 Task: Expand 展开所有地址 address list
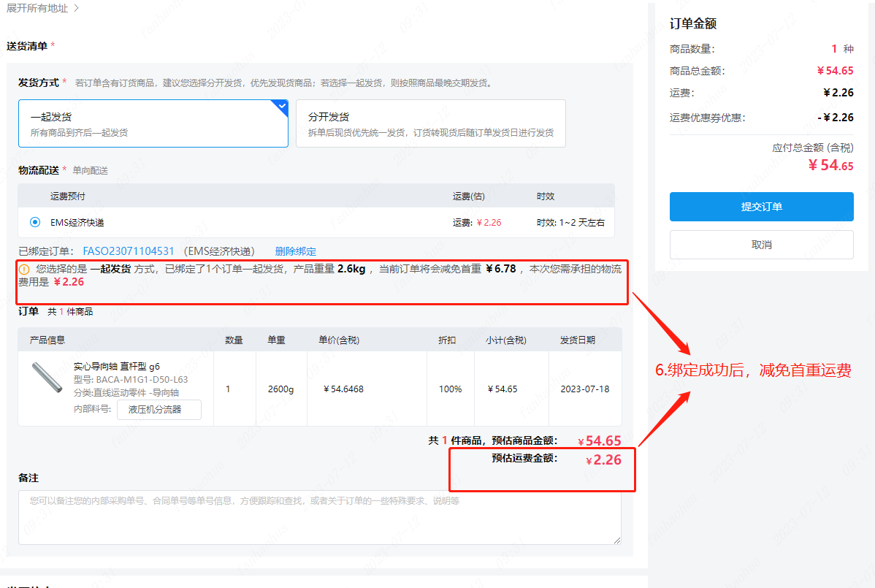42,8
